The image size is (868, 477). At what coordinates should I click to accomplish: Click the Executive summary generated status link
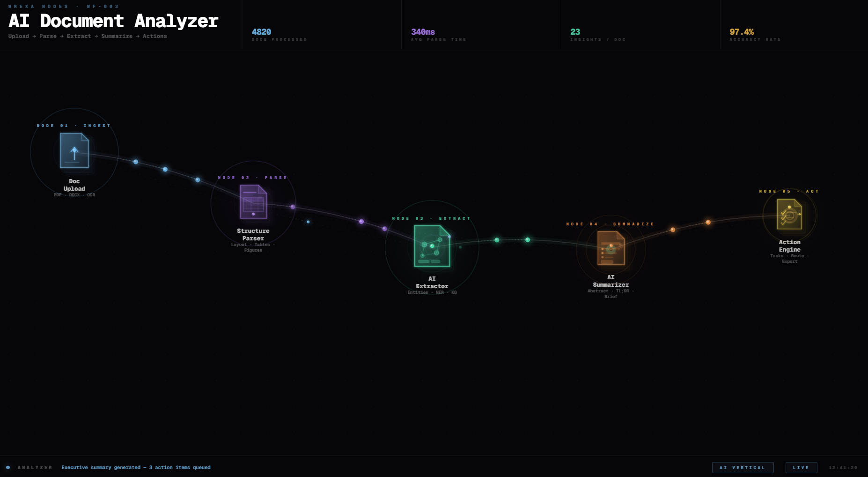[x=136, y=467]
